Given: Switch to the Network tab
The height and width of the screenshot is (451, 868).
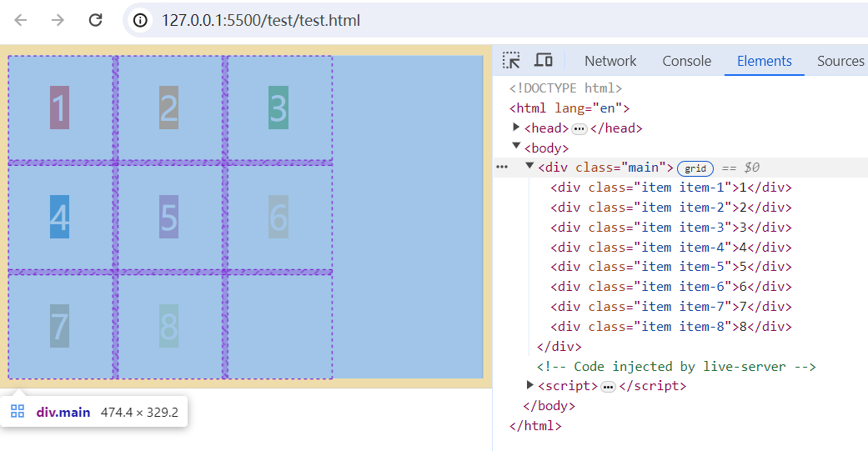Looking at the screenshot, I should pos(610,61).
